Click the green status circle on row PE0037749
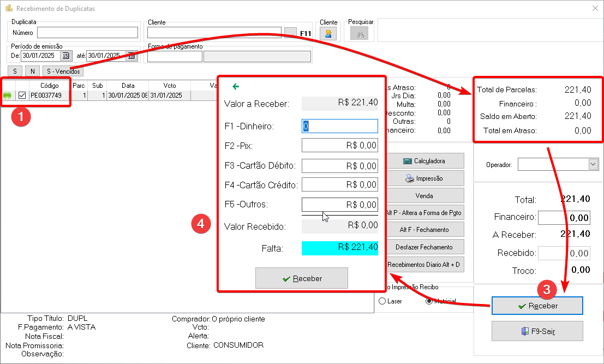The width and height of the screenshot is (604, 364). pos(8,96)
